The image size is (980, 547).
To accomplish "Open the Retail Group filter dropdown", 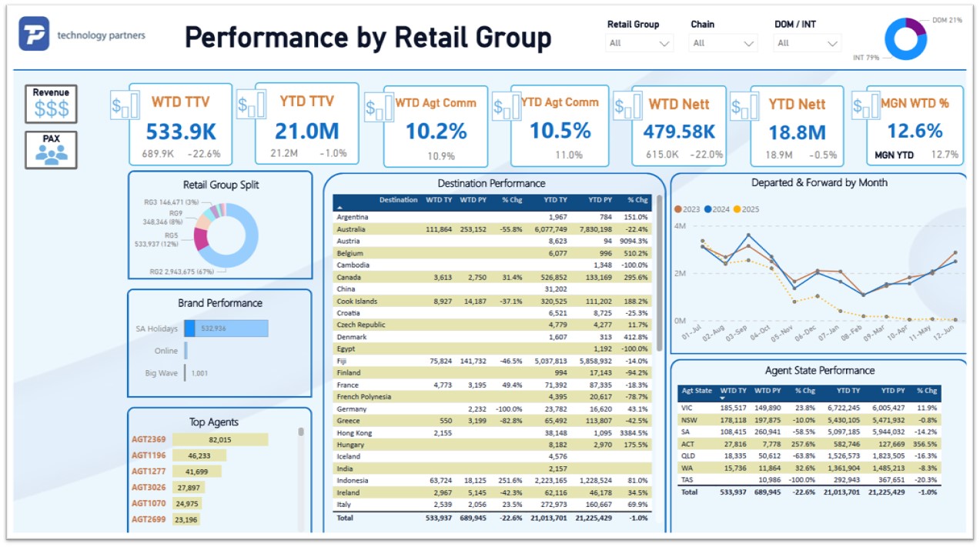I will click(x=640, y=43).
